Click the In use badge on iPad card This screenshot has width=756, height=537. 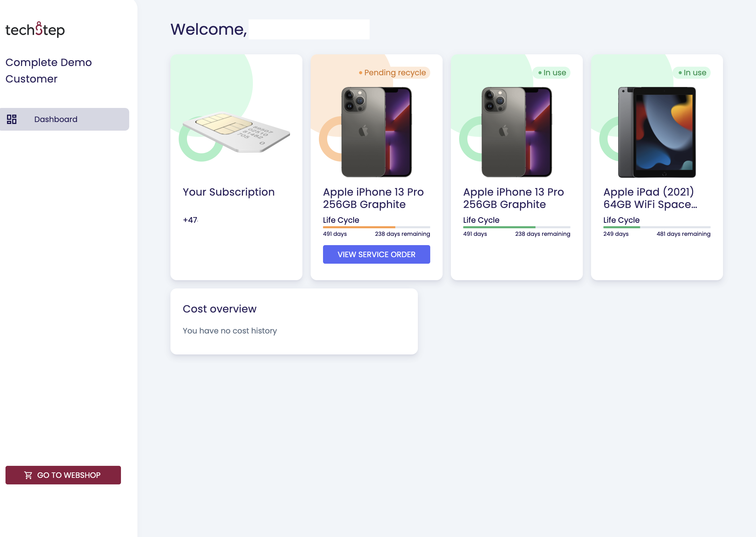tap(692, 73)
